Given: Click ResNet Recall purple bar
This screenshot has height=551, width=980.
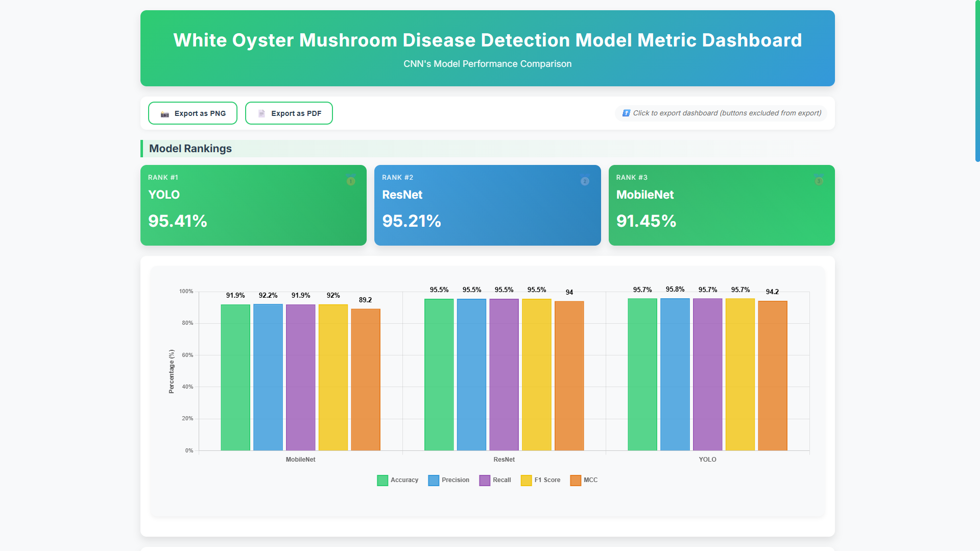Looking at the screenshot, I should (504, 375).
